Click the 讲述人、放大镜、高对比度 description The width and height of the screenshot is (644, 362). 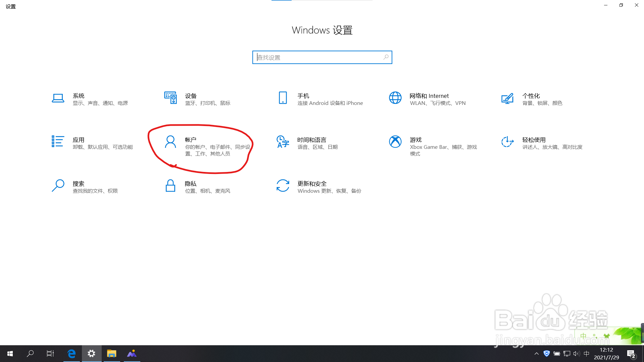[552, 147]
